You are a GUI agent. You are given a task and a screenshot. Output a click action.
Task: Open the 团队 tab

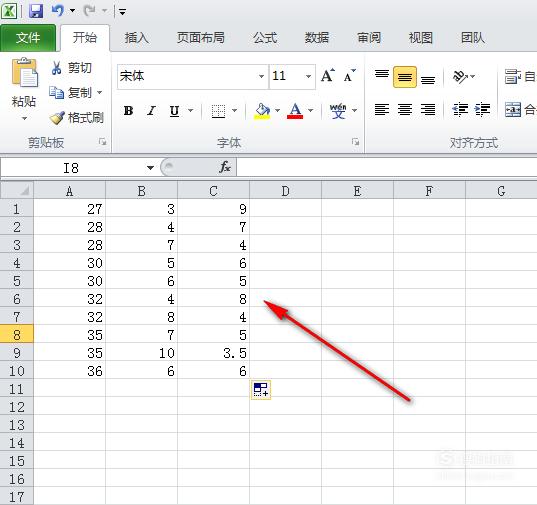pos(473,38)
